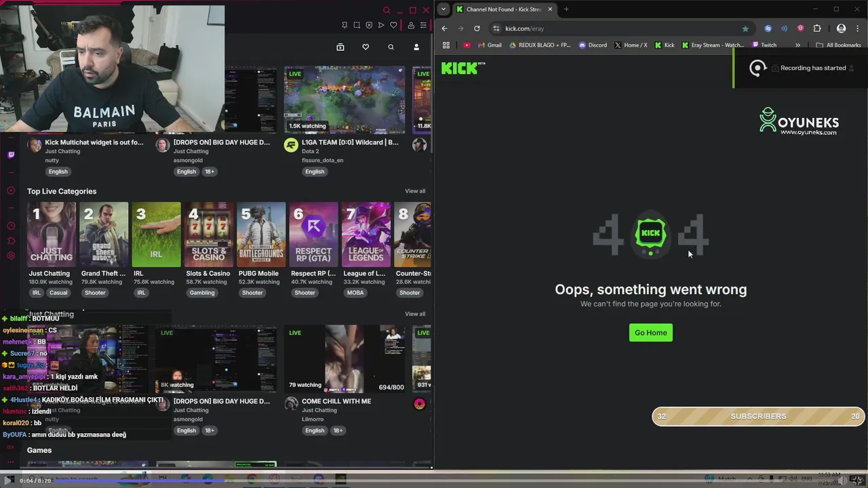
Task: Click View all for Just Chatting section
Action: 415,314
